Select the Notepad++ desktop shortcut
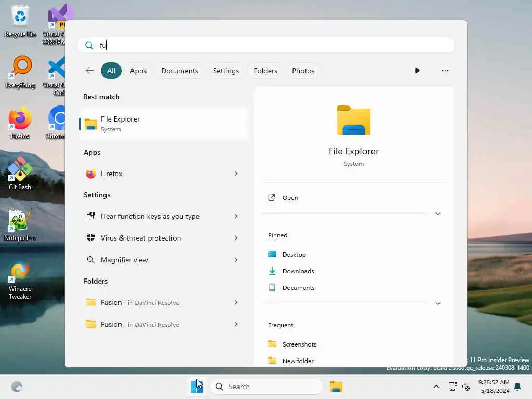This screenshot has width=532, height=399. click(20, 225)
